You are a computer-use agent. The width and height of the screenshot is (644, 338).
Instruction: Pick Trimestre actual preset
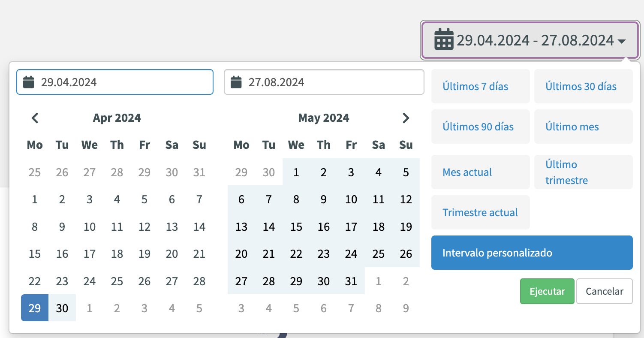pos(481,212)
